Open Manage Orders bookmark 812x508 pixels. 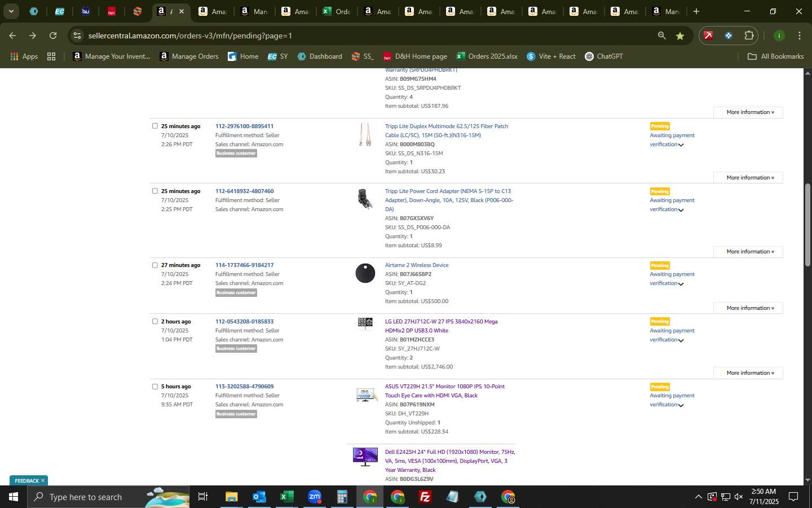coord(189,56)
